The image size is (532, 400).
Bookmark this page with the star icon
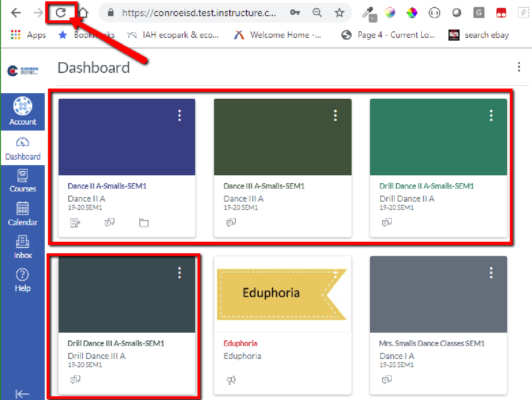[x=340, y=13]
